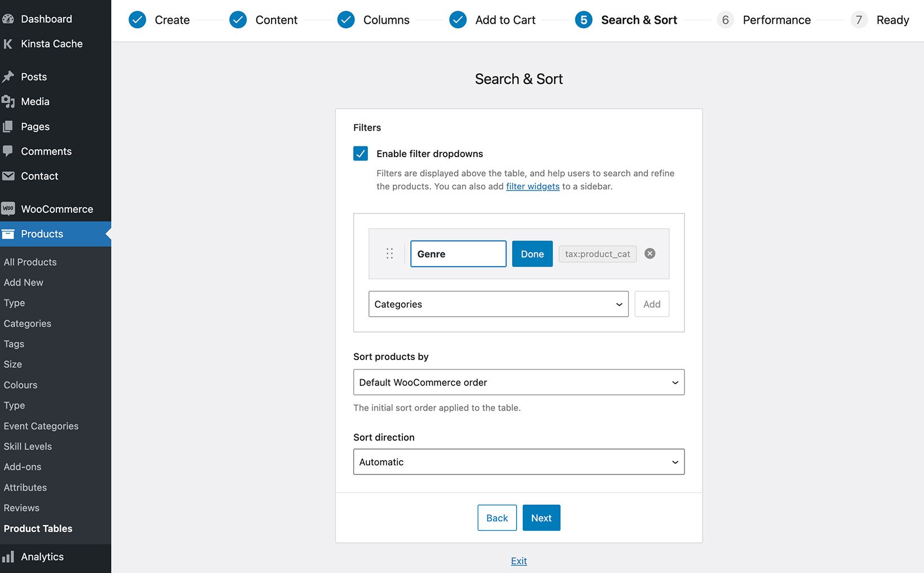Click the Kinsta Cache icon
924x573 pixels.
[x=8, y=43]
